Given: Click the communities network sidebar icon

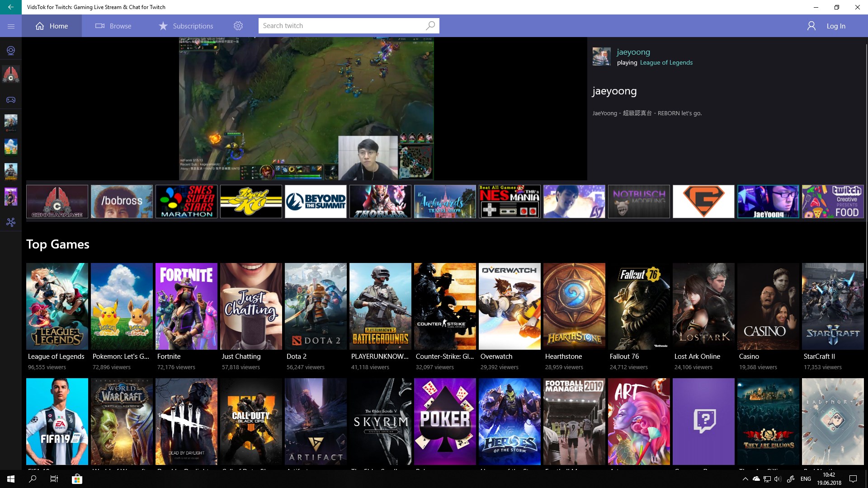Looking at the screenshot, I should coord(11,222).
